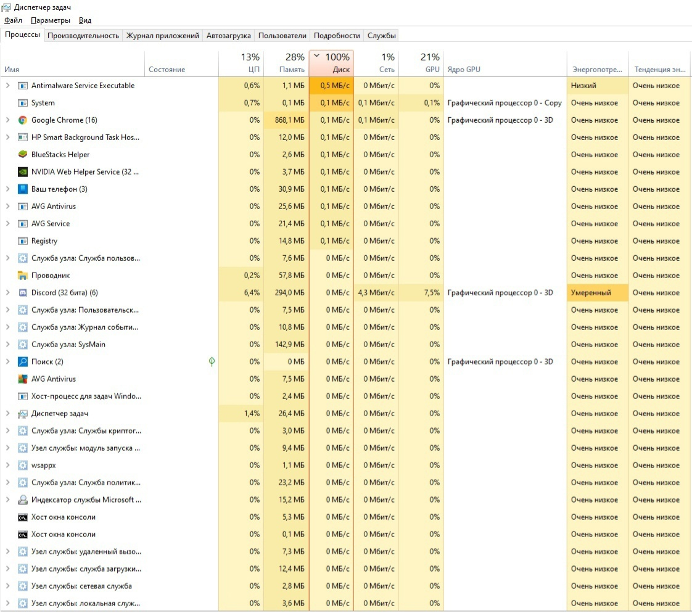
Task: Click the Ядро GPU column header
Action: (505, 63)
